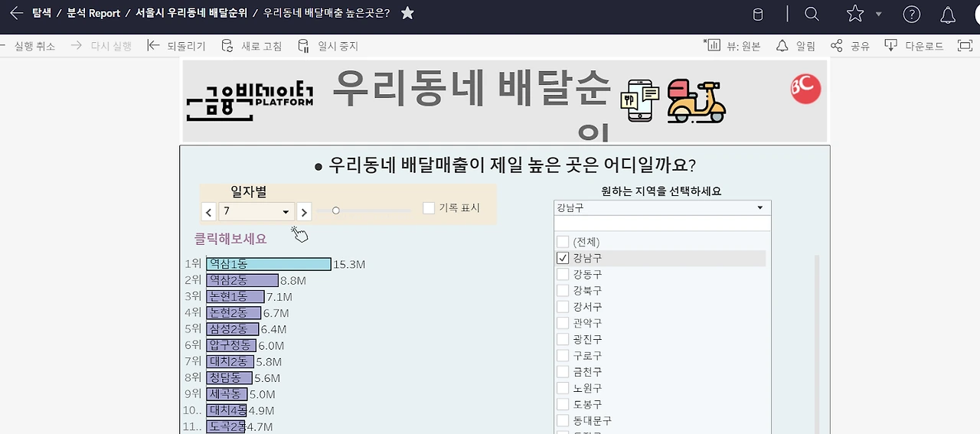Open the region dropdown showing 강남구
The height and width of the screenshot is (434, 980).
tap(662, 207)
